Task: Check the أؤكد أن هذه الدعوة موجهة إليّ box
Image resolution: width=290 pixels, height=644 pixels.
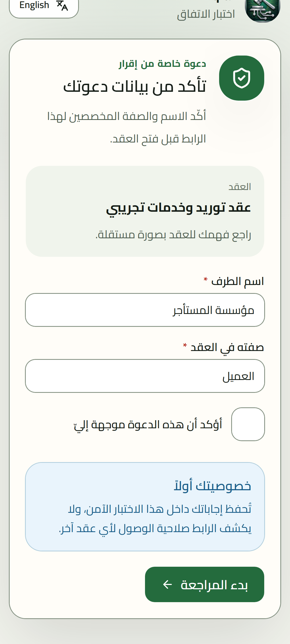Action: click(248, 424)
